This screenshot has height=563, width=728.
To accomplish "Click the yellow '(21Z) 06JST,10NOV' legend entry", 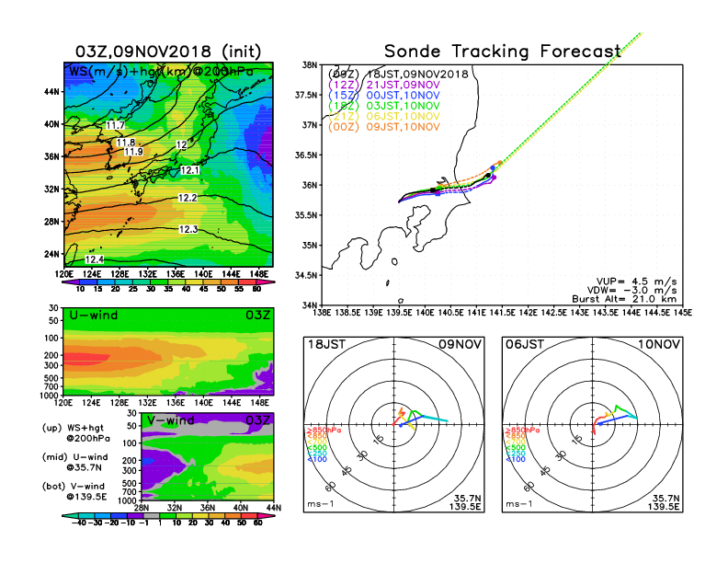I will (383, 116).
